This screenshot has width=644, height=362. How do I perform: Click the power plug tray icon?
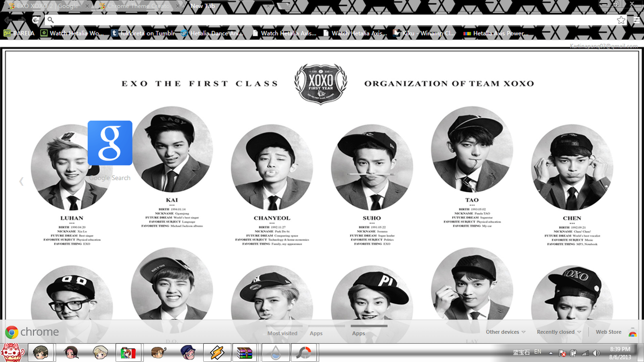click(573, 353)
